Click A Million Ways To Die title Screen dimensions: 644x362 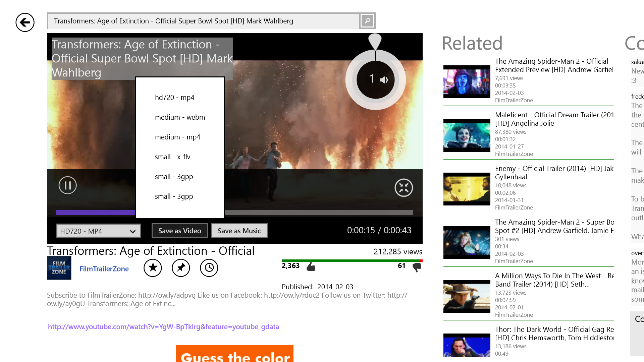coord(554,280)
